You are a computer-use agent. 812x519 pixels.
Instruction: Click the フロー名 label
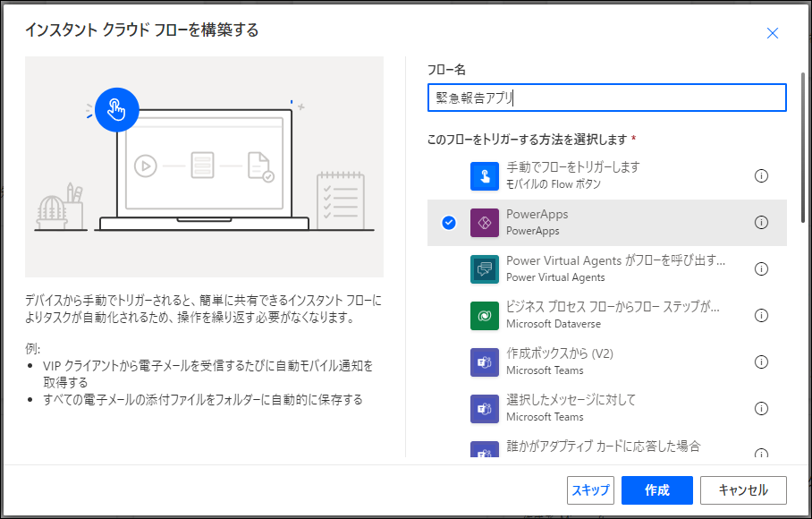point(446,70)
